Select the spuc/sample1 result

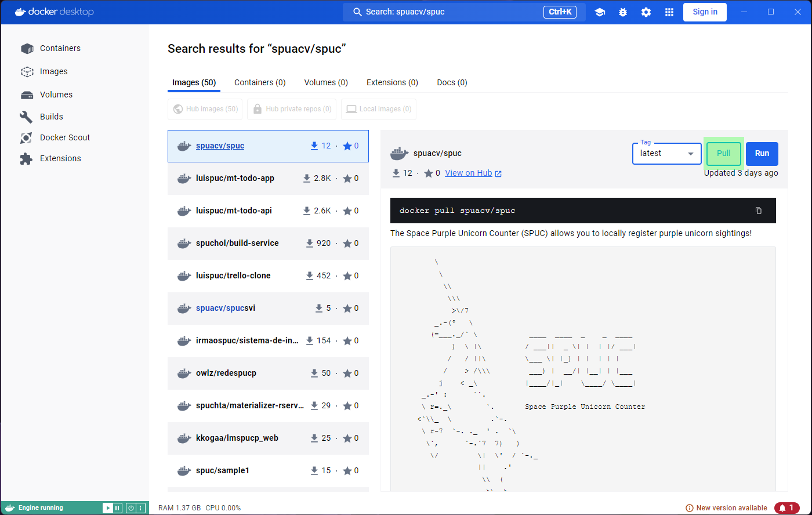[x=268, y=471]
